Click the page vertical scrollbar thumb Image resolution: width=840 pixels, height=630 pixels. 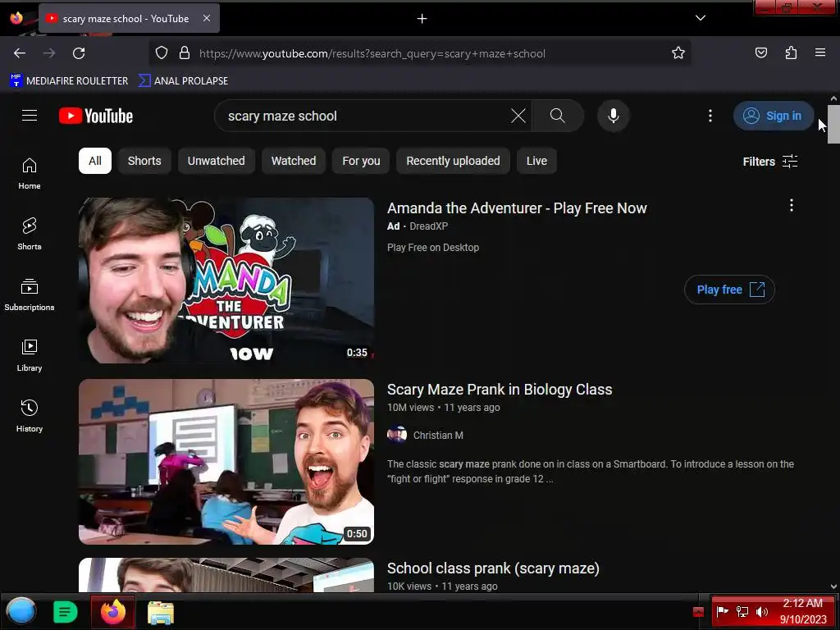(x=833, y=125)
